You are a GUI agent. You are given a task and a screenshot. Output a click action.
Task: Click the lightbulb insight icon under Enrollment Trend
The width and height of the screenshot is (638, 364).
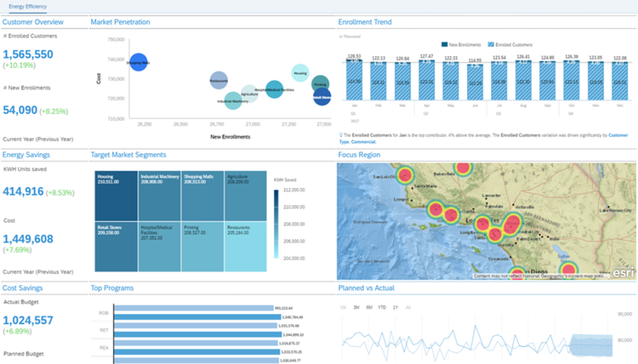coord(341,134)
